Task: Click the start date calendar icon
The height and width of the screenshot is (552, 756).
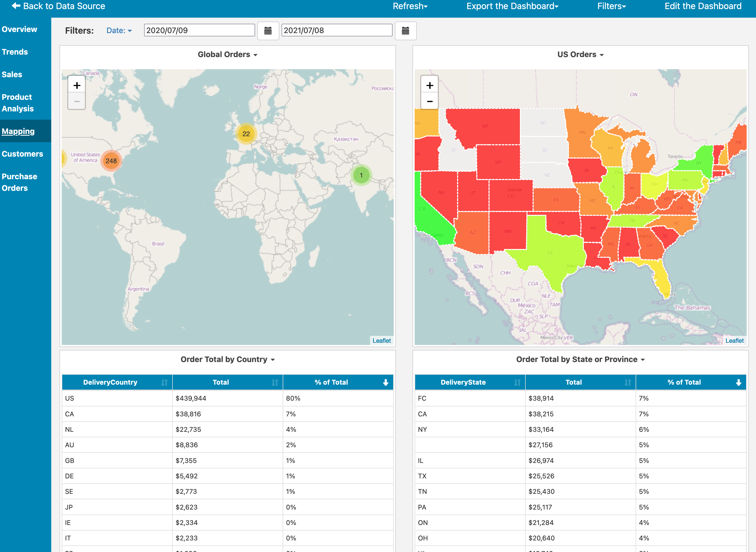Action: click(x=268, y=31)
